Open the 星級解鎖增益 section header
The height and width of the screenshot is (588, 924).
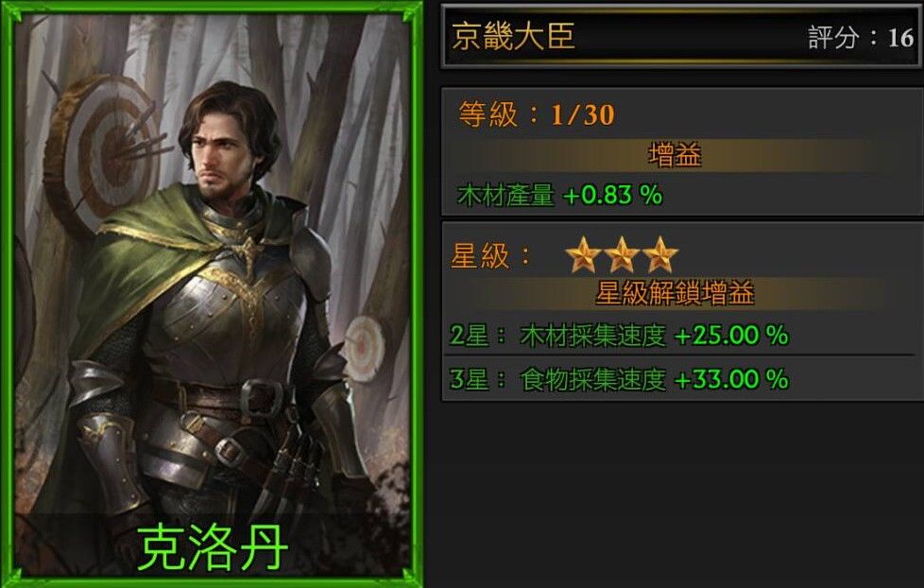point(675,292)
